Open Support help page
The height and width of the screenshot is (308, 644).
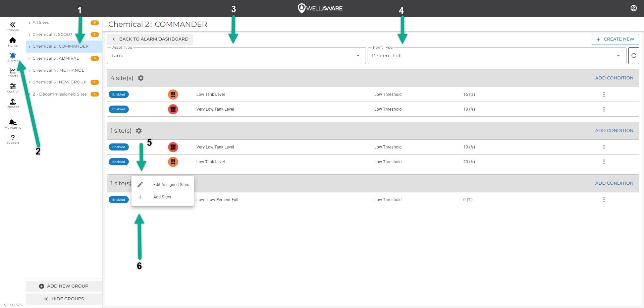click(13, 139)
